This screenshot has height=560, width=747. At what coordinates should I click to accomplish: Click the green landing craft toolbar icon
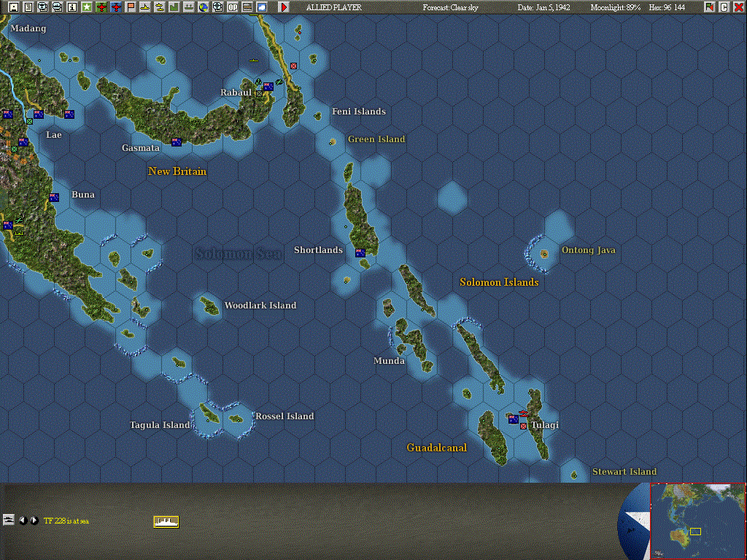[x=189, y=7]
